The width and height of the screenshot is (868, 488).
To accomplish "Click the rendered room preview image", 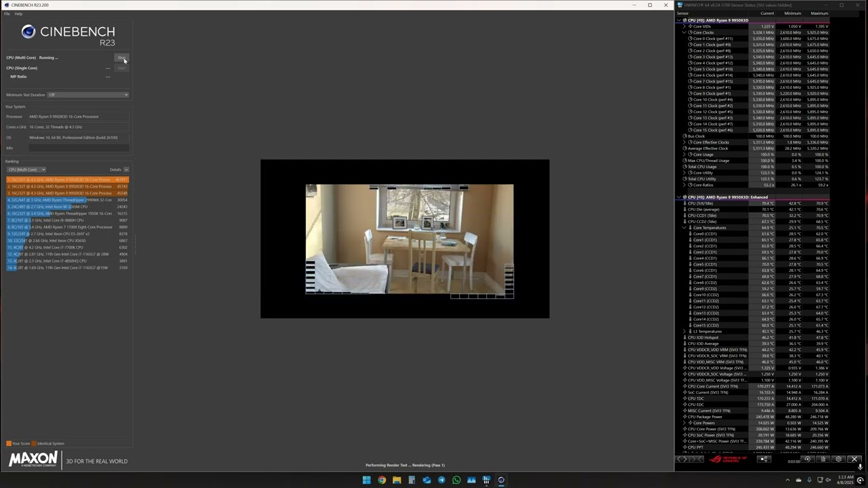I will tap(410, 241).
